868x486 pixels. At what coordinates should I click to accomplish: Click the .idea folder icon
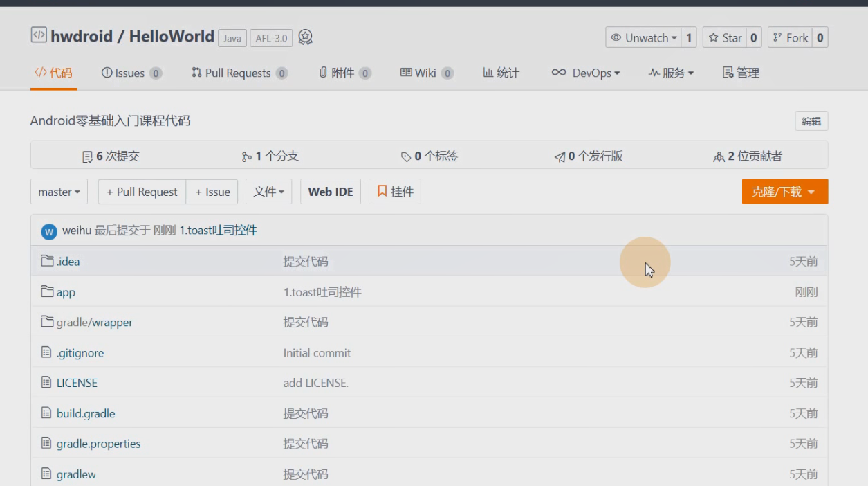tap(47, 261)
